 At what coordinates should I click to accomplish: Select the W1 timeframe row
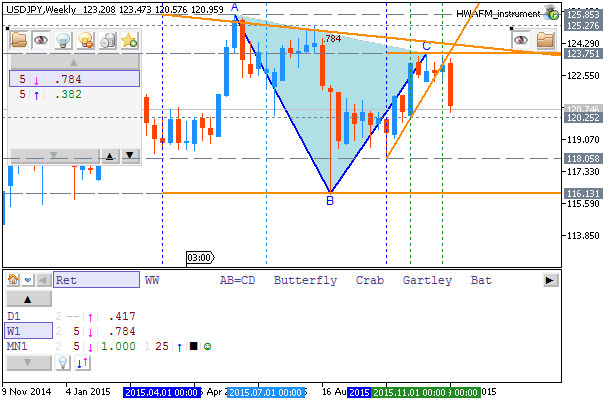click(x=28, y=331)
